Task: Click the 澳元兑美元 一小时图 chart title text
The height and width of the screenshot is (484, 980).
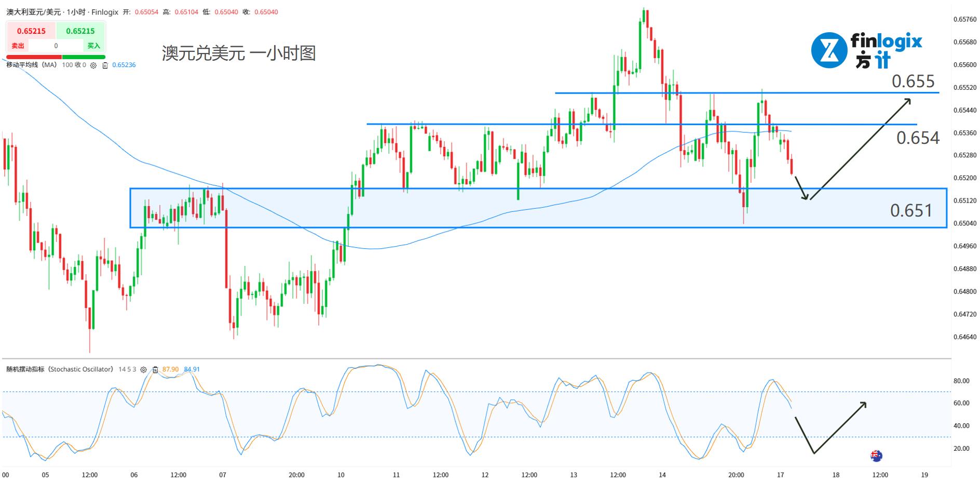Action: coord(239,53)
